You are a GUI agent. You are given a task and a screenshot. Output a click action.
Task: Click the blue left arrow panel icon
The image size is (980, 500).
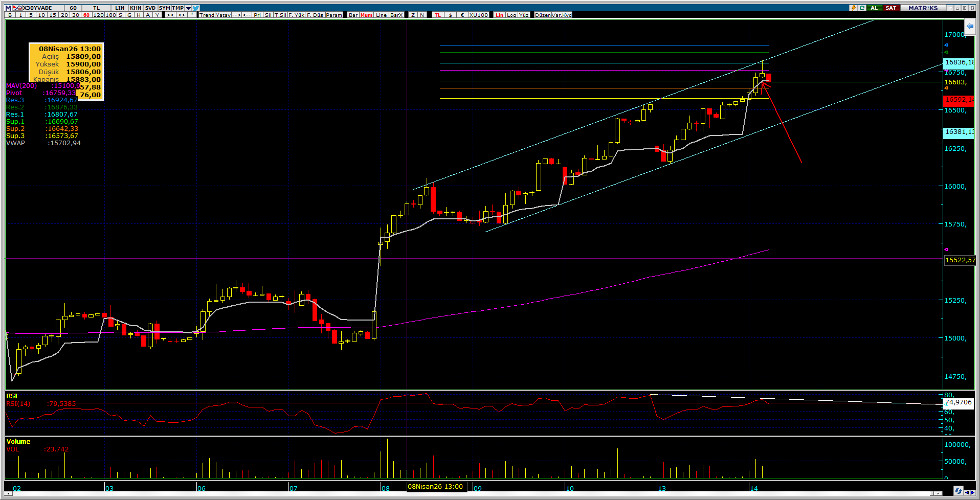(x=970, y=26)
